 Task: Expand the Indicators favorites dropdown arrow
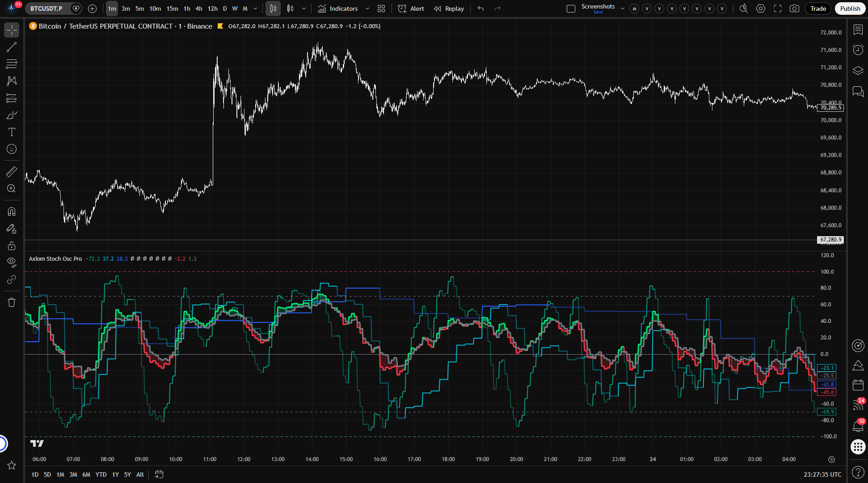(x=367, y=8)
